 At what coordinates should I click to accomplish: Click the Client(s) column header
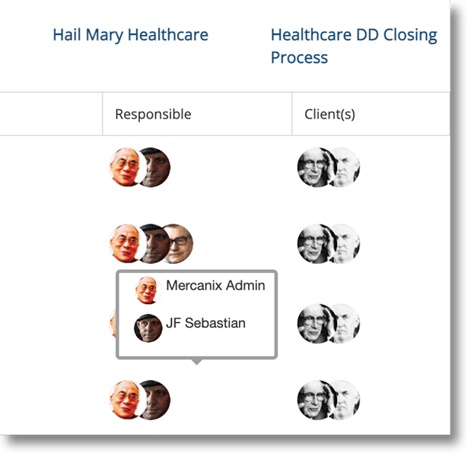point(330,114)
